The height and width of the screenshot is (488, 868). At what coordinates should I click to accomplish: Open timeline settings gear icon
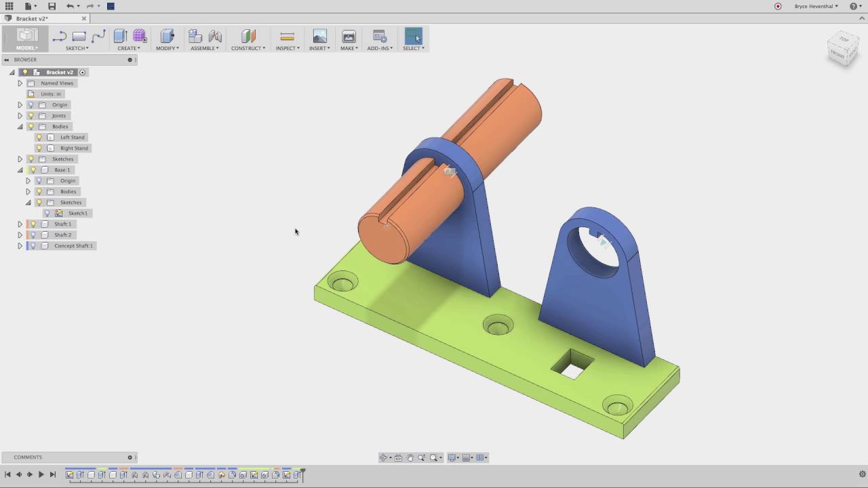coord(863,474)
